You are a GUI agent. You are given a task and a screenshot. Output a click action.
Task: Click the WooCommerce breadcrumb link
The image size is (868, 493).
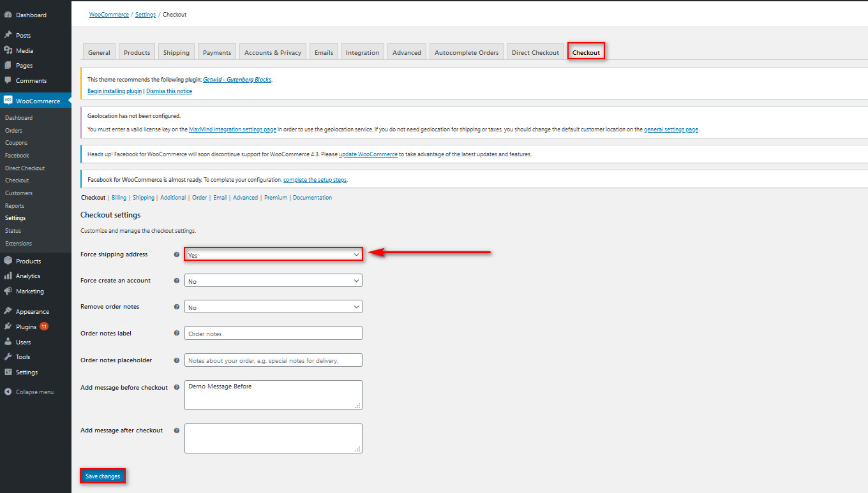109,14
